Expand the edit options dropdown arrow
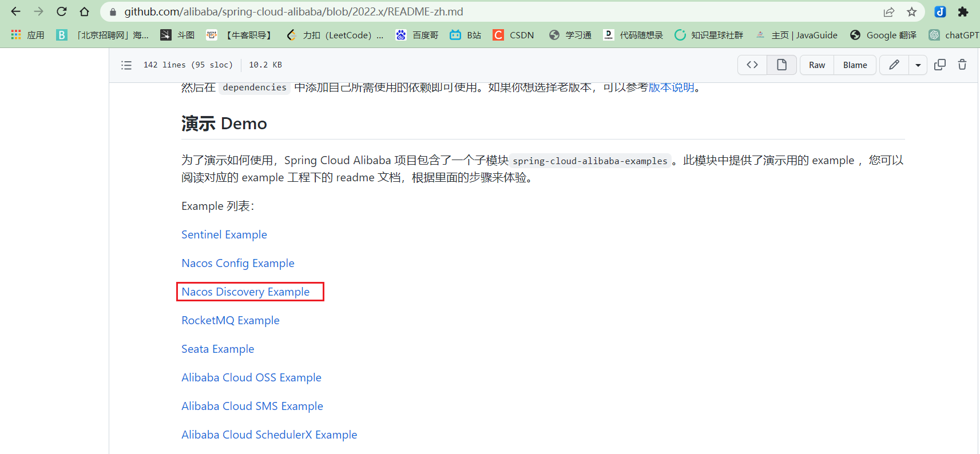Image resolution: width=980 pixels, height=454 pixels. pyautogui.click(x=918, y=65)
